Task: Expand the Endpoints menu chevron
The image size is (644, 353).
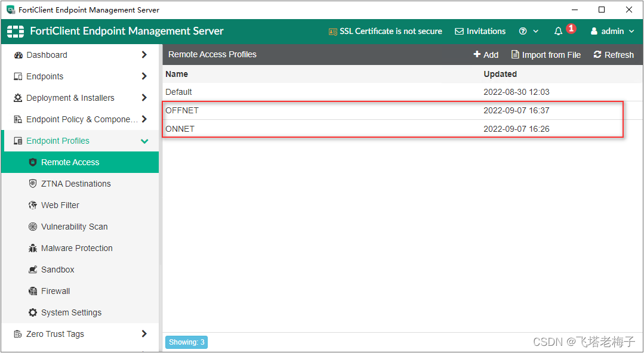Action: (144, 76)
